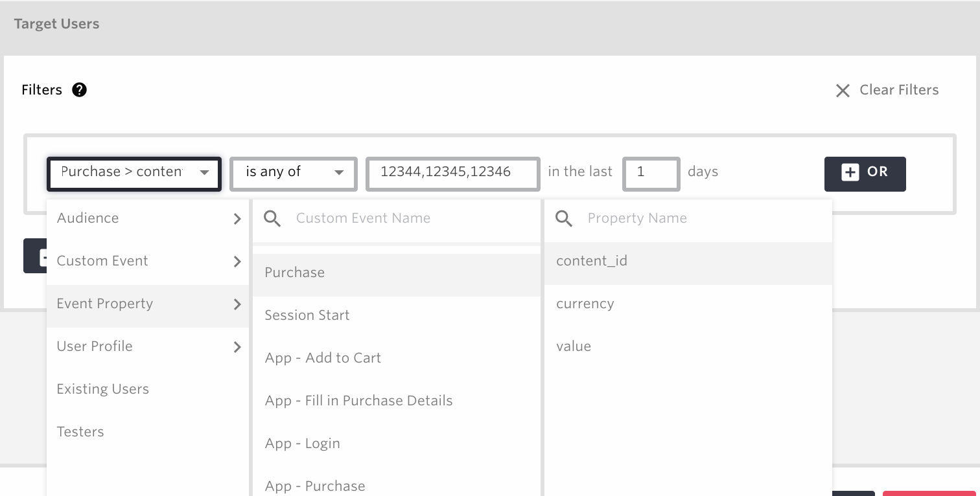Click the User Profile chevron arrow

(237, 347)
